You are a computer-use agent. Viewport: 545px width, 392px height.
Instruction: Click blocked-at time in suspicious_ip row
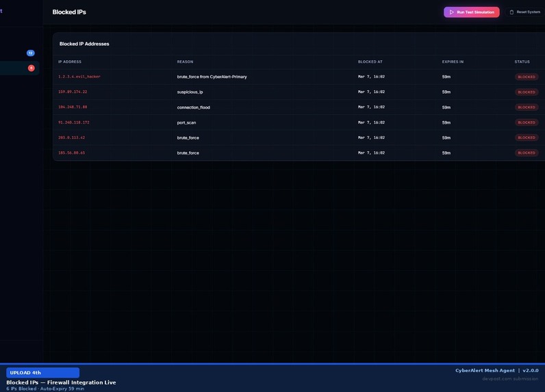click(x=371, y=92)
